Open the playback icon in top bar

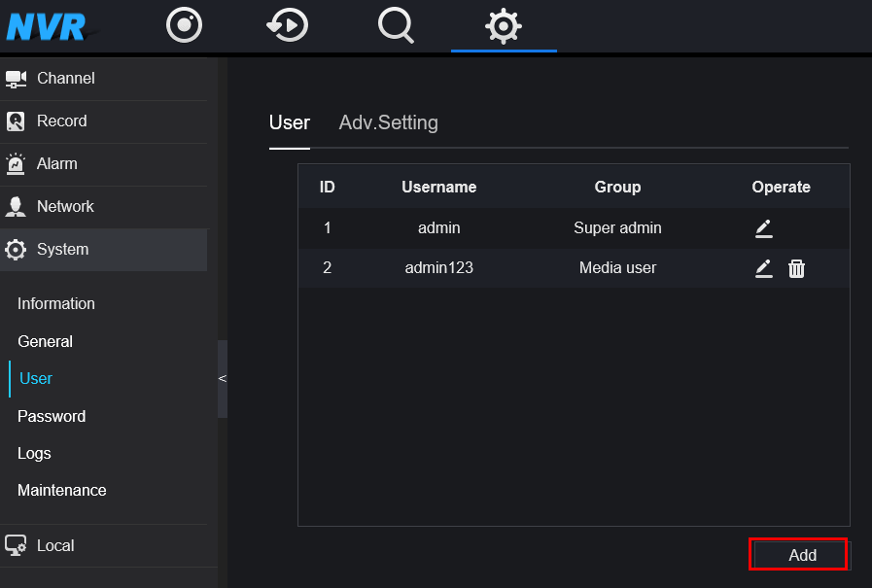[288, 25]
